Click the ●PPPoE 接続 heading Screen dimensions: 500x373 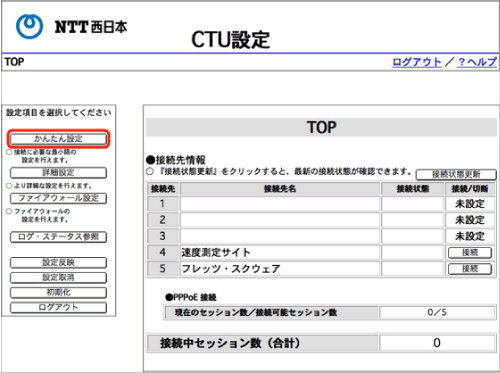tap(191, 297)
